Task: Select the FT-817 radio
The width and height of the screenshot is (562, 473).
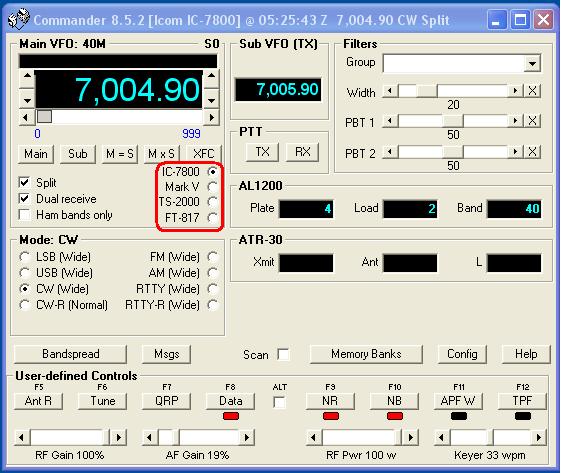Action: tap(213, 218)
